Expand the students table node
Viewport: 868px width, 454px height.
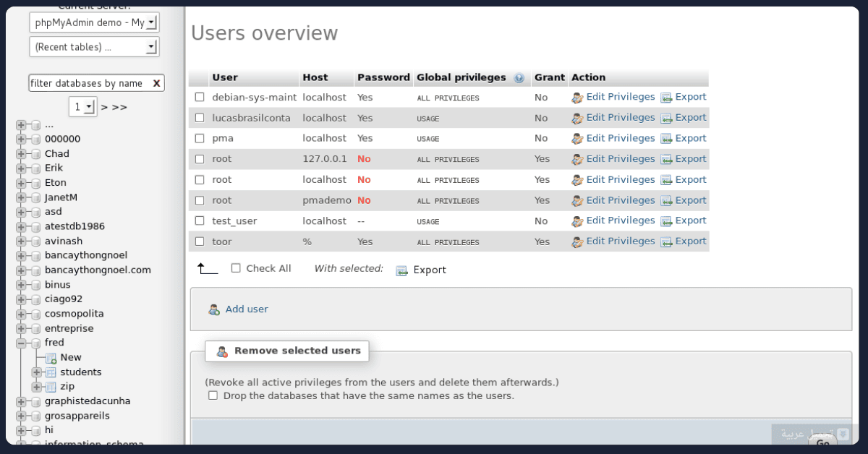37,372
